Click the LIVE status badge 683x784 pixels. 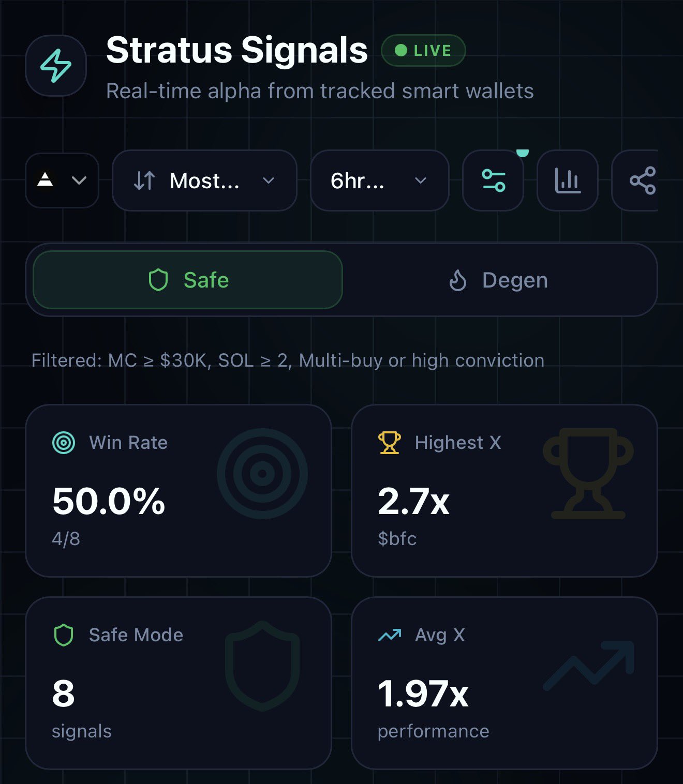tap(423, 50)
